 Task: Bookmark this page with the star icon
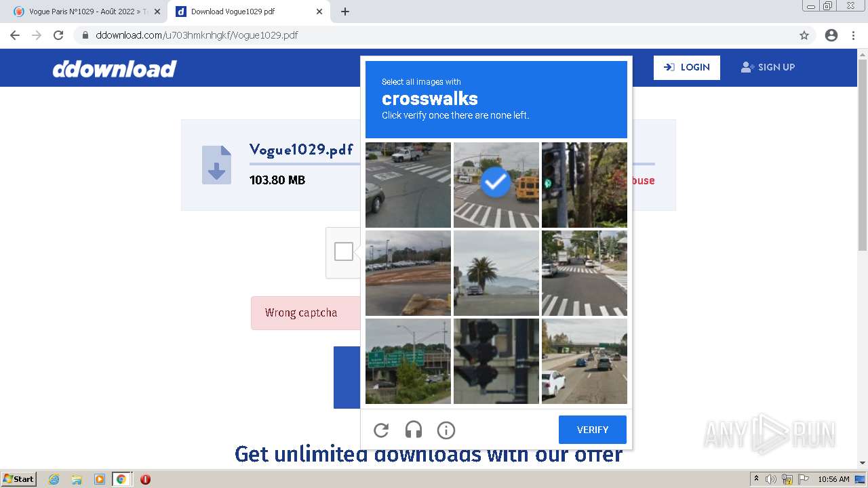pyautogui.click(x=804, y=35)
